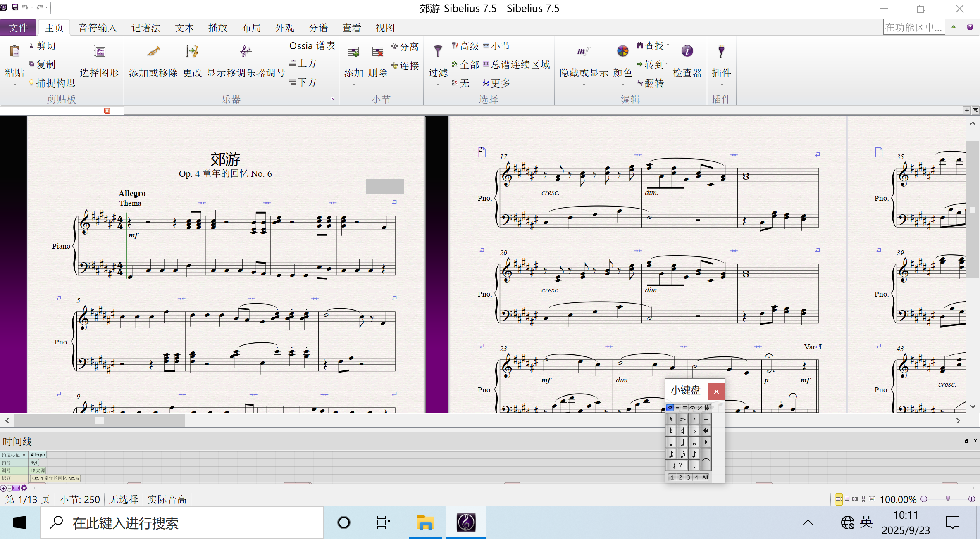Expand the 拍速标记 timeline row dropdown

[24, 455]
